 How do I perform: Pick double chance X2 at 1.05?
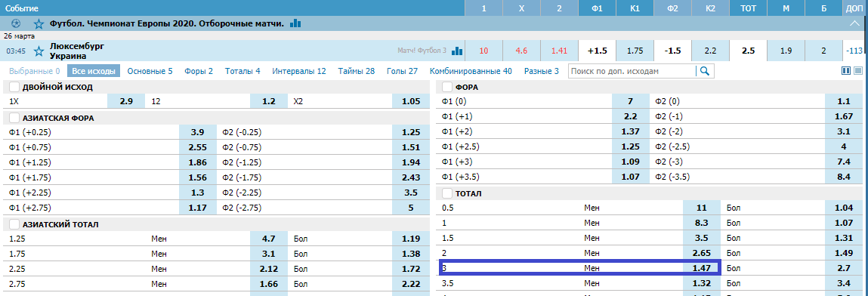coord(411,101)
